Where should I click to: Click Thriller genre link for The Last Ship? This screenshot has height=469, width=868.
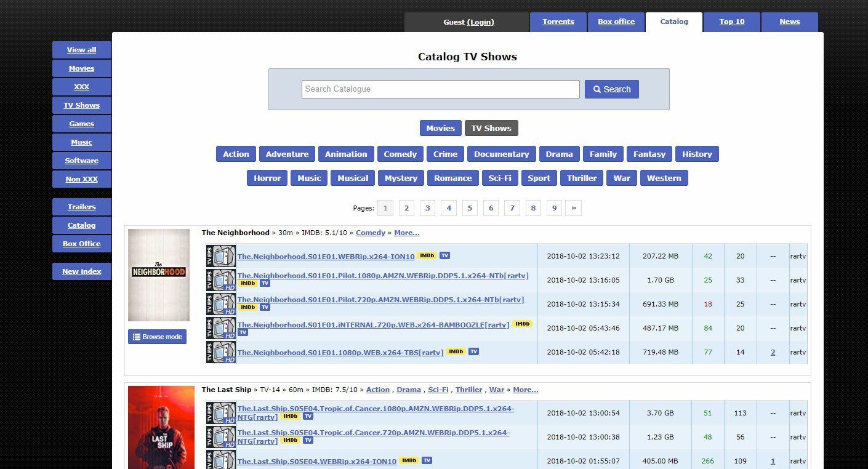(x=469, y=390)
